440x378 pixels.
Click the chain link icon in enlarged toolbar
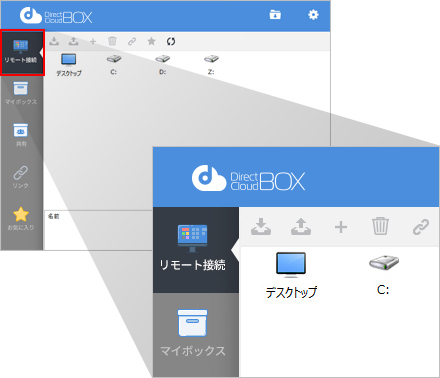(x=421, y=227)
